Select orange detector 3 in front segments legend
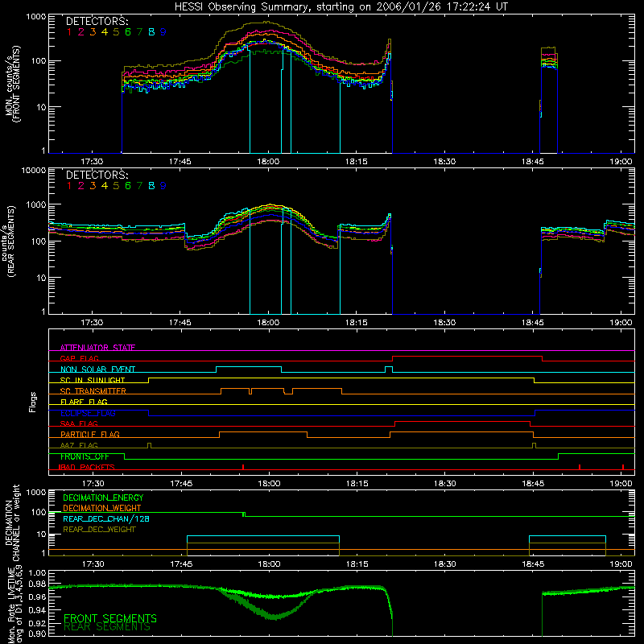644x644 pixels. tap(93, 32)
